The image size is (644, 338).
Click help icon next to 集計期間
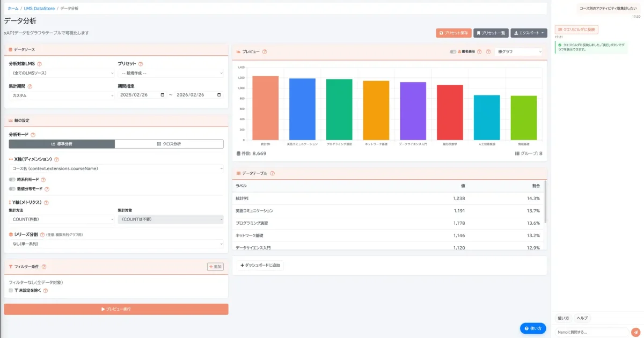click(x=30, y=86)
